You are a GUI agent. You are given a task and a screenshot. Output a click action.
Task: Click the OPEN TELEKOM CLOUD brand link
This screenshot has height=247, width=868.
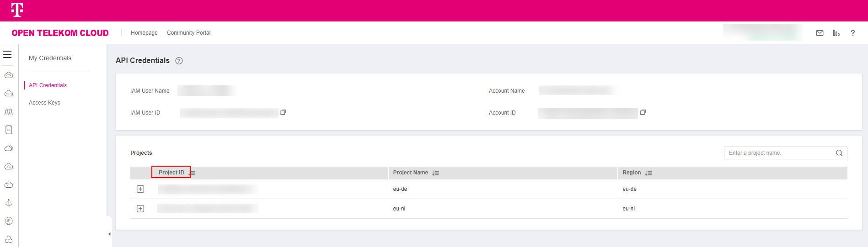click(60, 33)
